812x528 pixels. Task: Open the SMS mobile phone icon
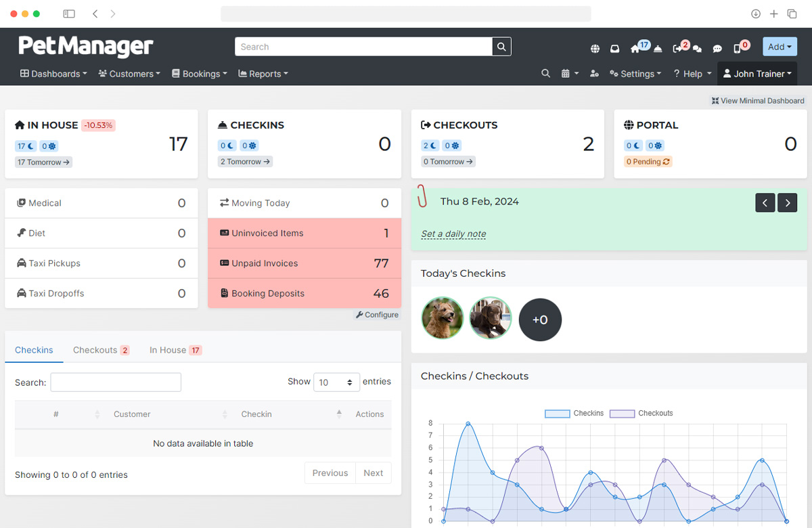tap(737, 49)
